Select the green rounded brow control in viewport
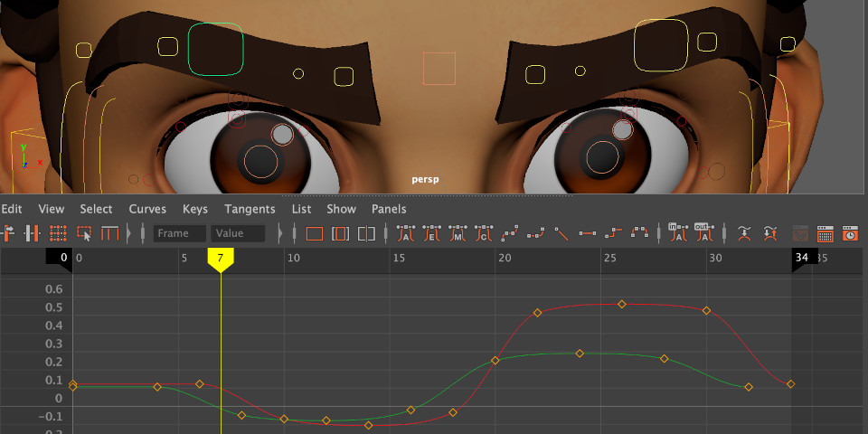This screenshot has width=868, height=434. [x=216, y=49]
